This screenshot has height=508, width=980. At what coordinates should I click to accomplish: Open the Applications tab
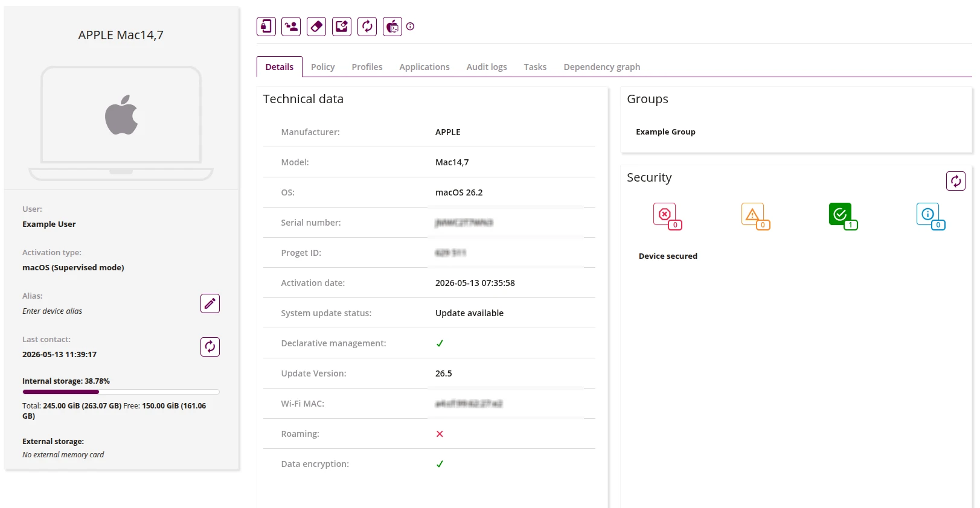pos(424,67)
